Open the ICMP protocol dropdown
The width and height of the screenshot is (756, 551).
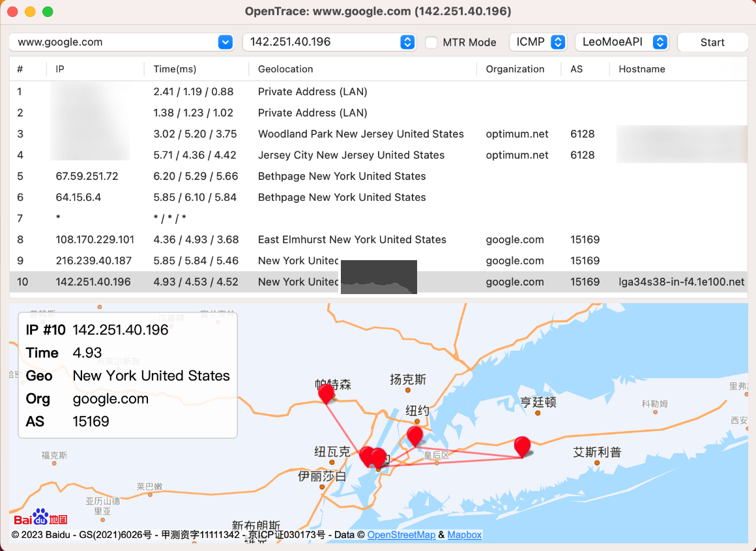558,42
